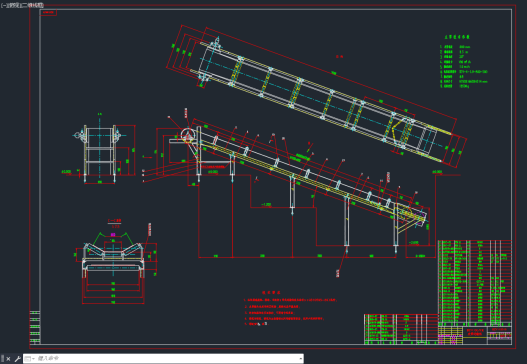Expand command history arrow at right end

tap(300, 359)
